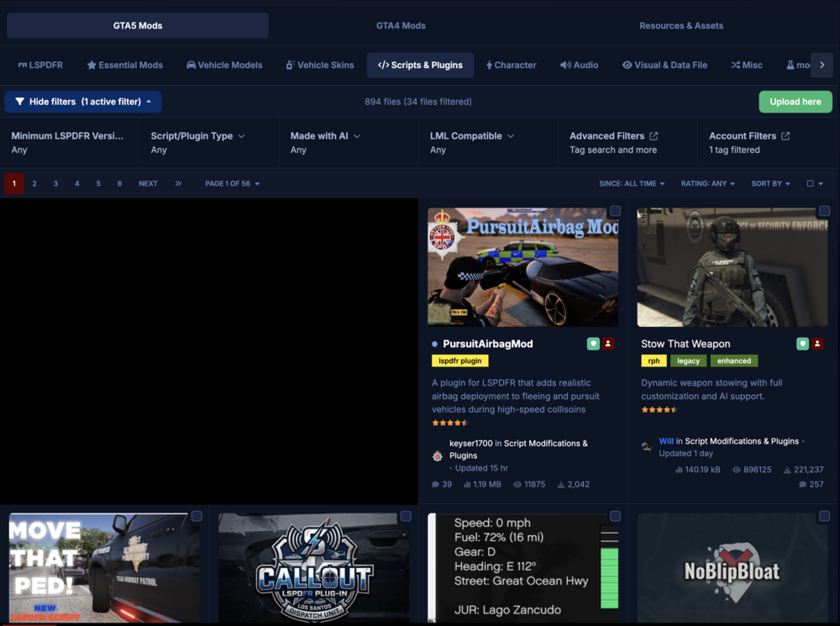Screen dimensions: 840x626
Task: Expand Made with AI filter
Action: pos(349,143)
